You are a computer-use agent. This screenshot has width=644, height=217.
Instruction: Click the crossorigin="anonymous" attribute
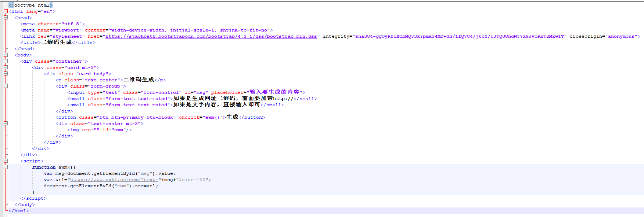click(x=604, y=36)
